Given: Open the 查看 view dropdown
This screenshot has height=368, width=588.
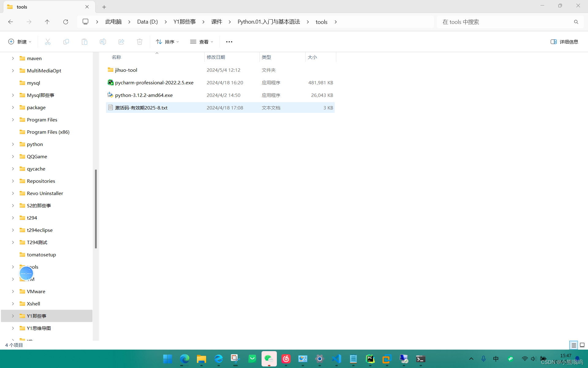Looking at the screenshot, I should point(202,42).
